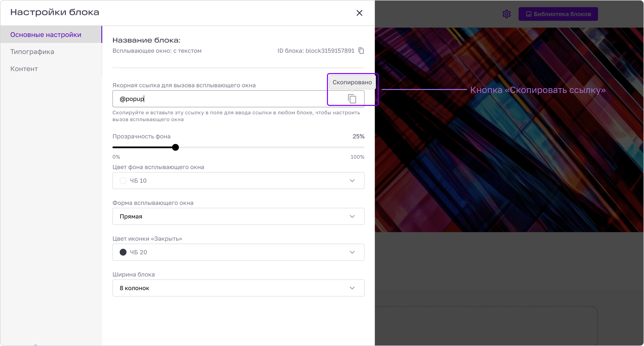Click the background image in the editor
This screenshot has width=644, height=346.
tap(509, 130)
